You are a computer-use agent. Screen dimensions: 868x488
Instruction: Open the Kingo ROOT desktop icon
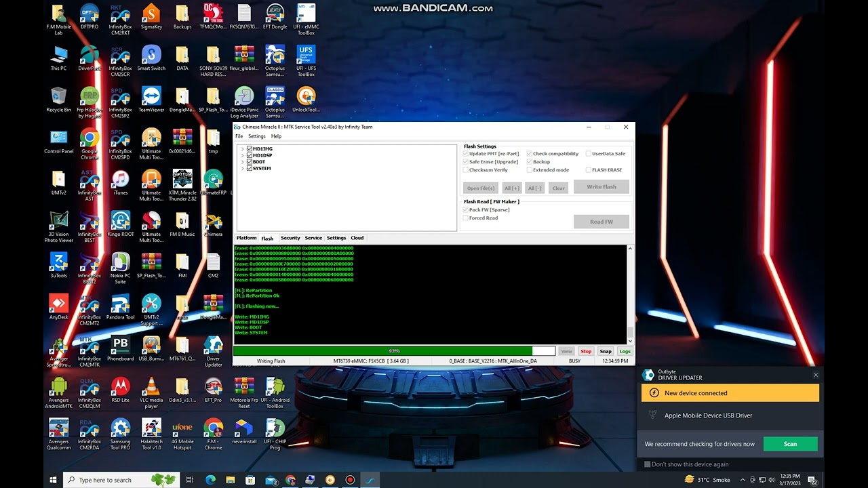coord(120,224)
